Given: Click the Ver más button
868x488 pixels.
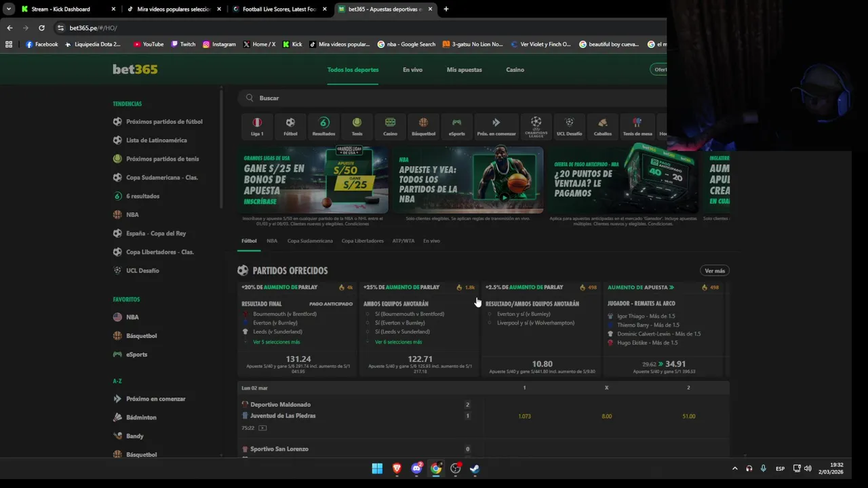Looking at the screenshot, I should [715, 270].
